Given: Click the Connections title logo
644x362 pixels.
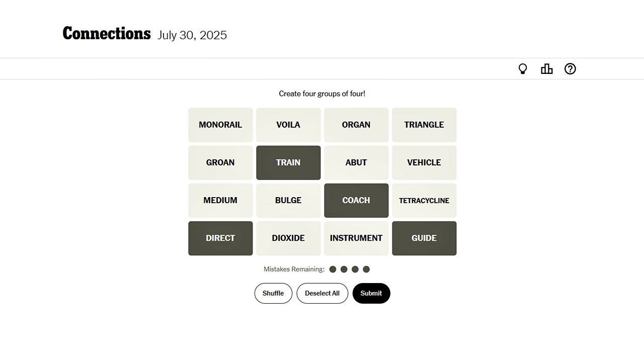Looking at the screenshot, I should pos(107,34).
